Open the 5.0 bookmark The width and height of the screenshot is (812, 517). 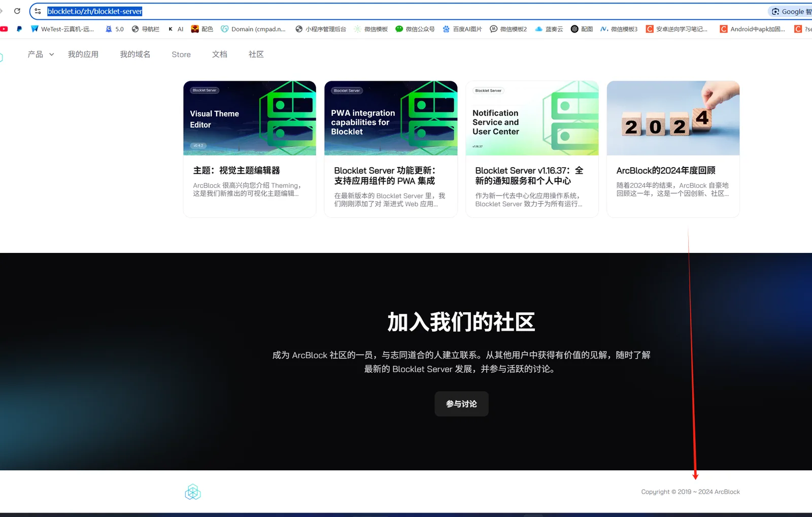pos(115,29)
